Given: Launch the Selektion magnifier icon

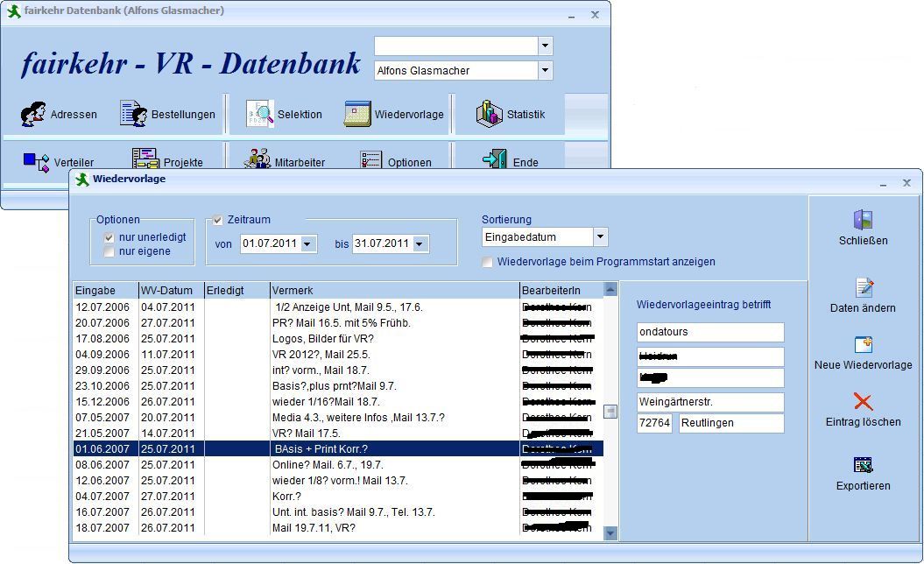Looking at the screenshot, I should pyautogui.click(x=260, y=114).
